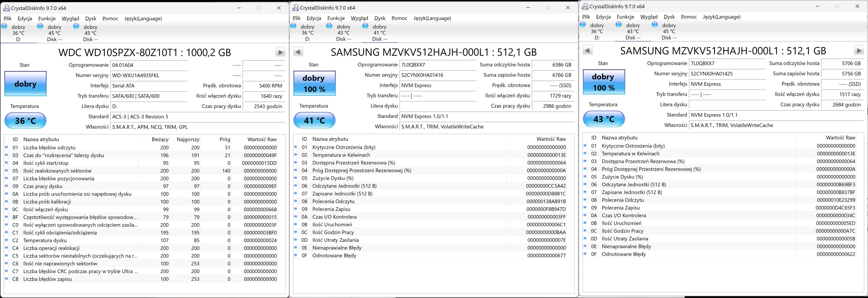Click status dot of Zużycie Dysku row in middle window
Viewport: 868px width, 298px height.
[295, 178]
